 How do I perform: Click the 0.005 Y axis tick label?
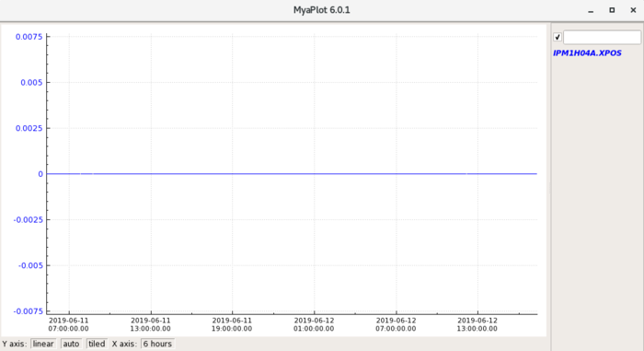(x=31, y=83)
